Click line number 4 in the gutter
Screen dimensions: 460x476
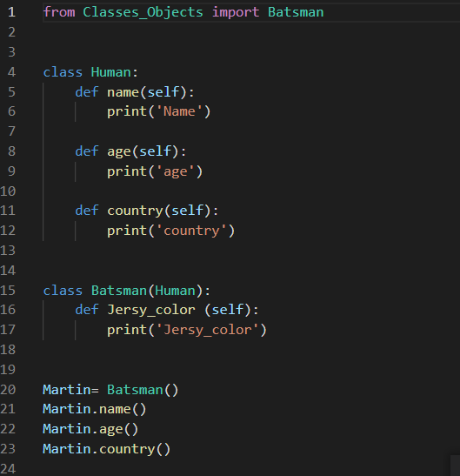11,72
